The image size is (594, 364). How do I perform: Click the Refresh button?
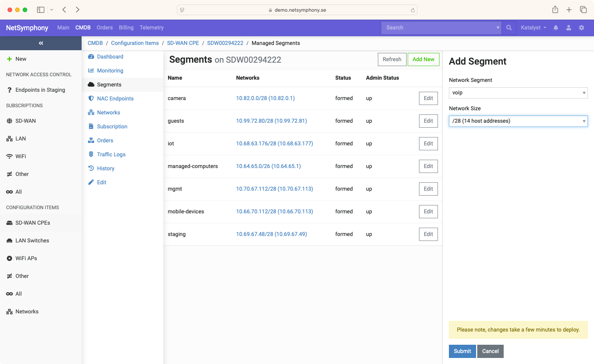[392, 59]
